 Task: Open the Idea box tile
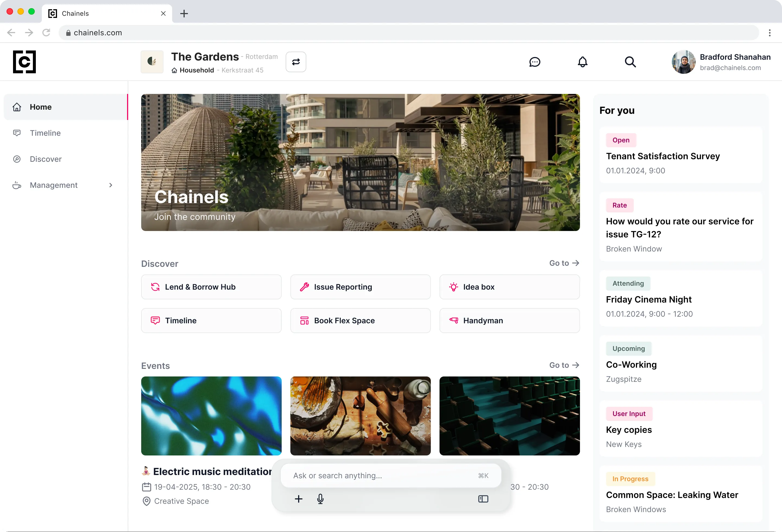[x=509, y=287]
